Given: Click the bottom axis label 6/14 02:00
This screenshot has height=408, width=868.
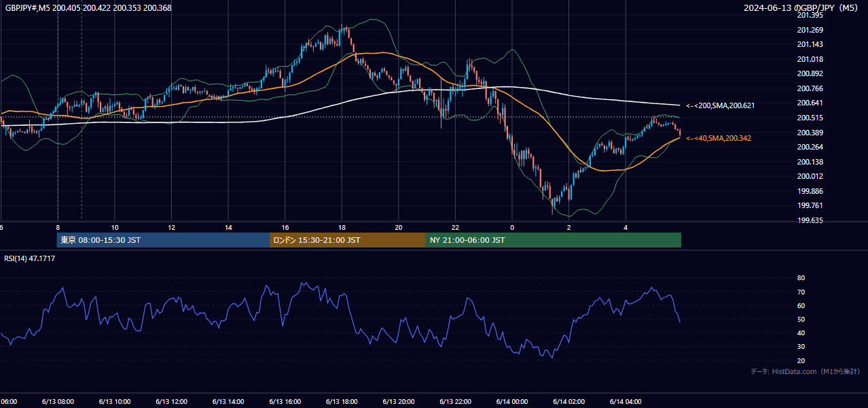Looking at the screenshot, I should (569, 402).
